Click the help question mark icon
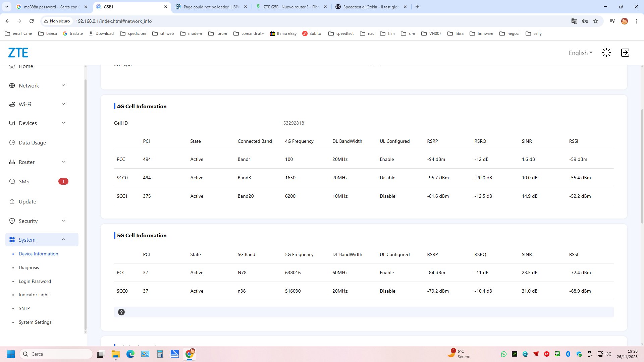 [121, 312]
